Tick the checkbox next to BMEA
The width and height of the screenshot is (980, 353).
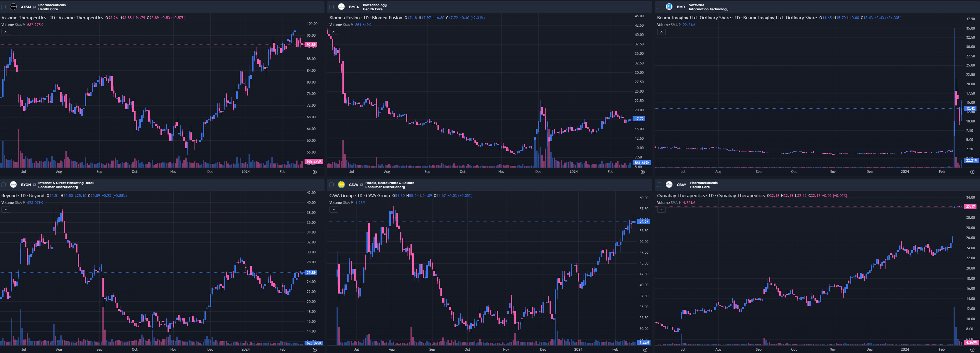tap(331, 7)
